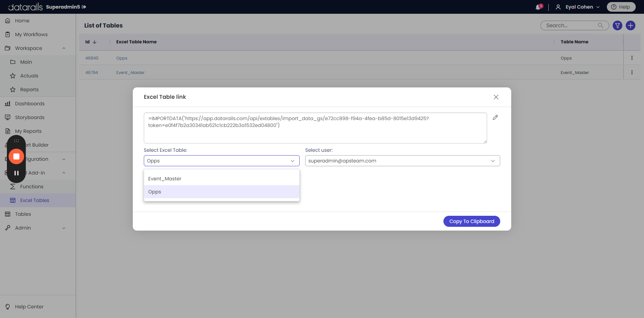Click the plus add table button

(631, 25)
